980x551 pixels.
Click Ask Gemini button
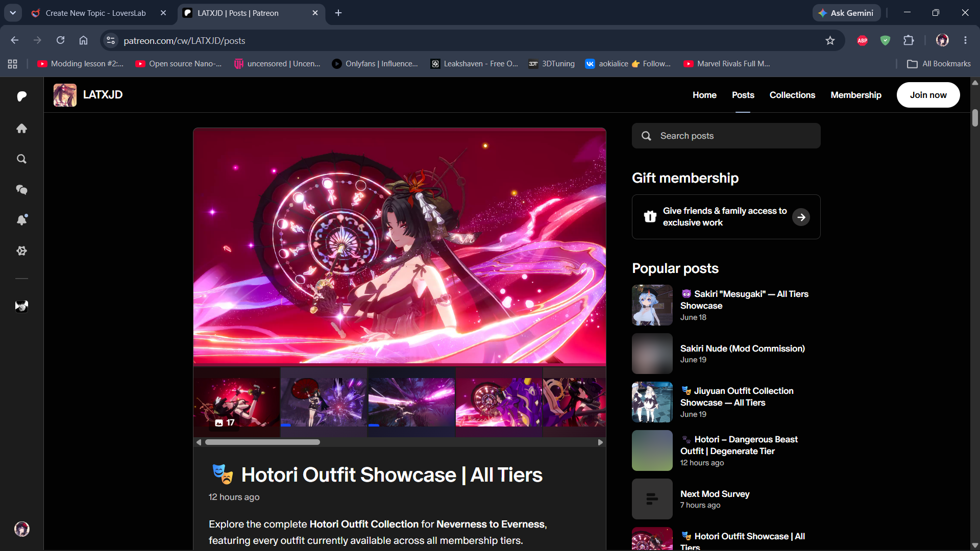846,13
